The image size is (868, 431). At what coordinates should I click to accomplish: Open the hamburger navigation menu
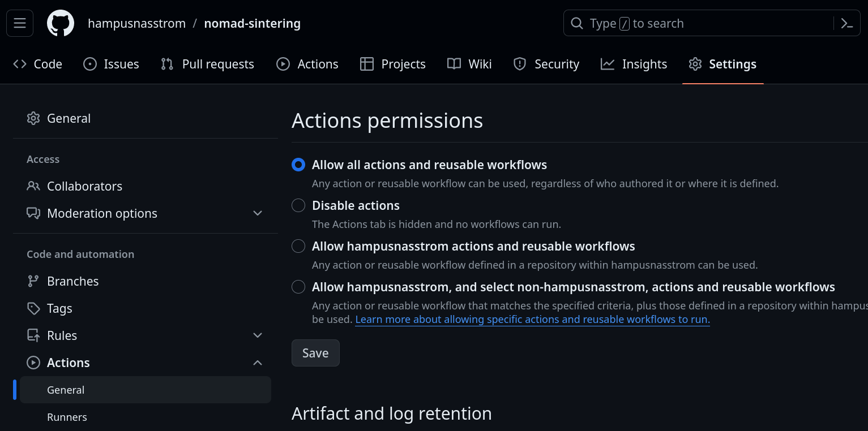coord(20,23)
